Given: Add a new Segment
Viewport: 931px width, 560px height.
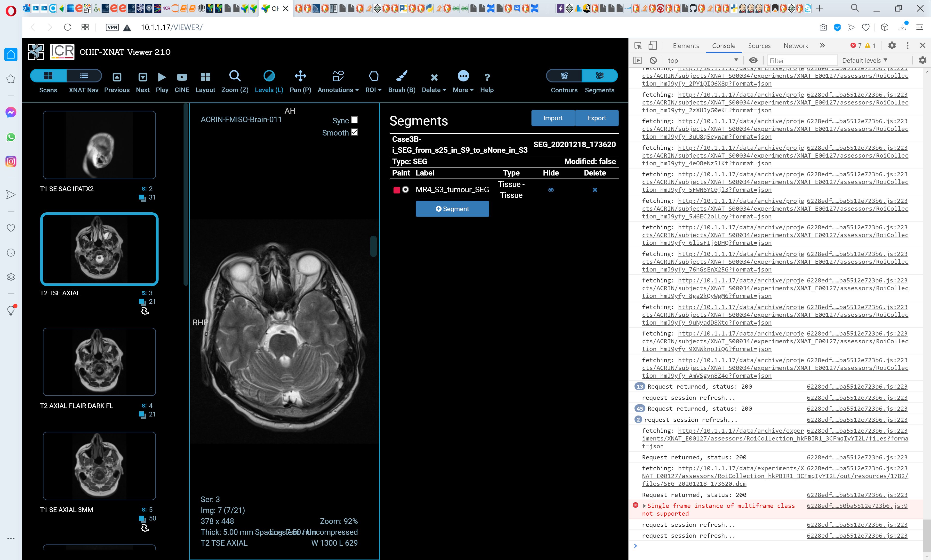Looking at the screenshot, I should coord(452,209).
